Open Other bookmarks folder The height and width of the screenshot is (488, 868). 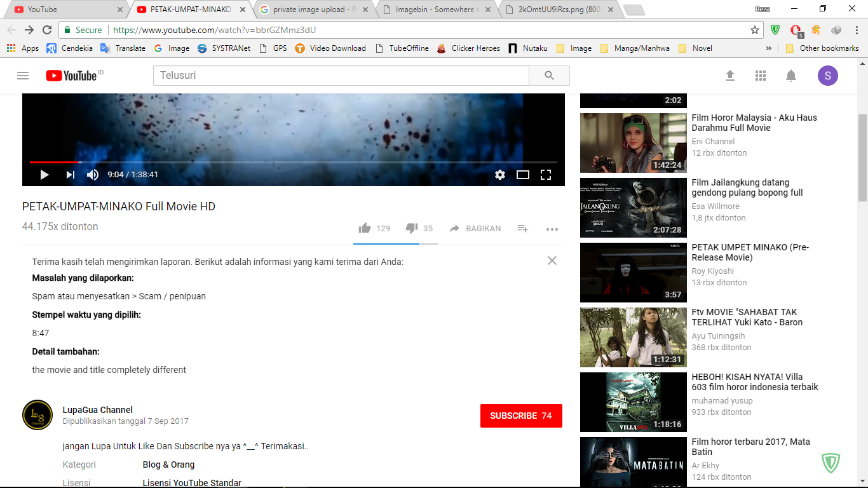(x=822, y=48)
